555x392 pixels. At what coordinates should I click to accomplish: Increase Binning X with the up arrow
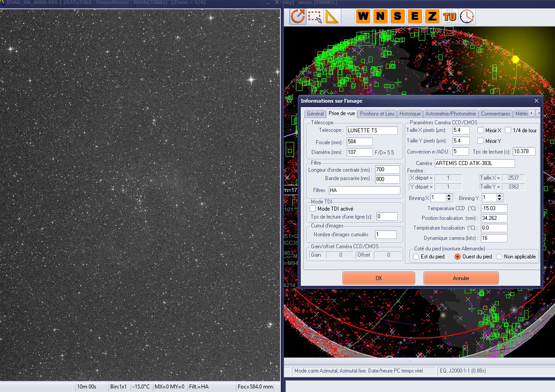(x=449, y=196)
